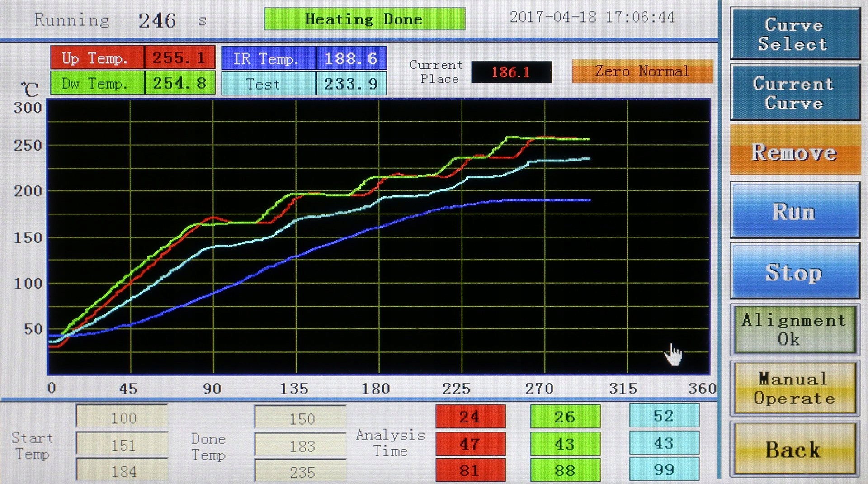Click the cyan Analysis Time value 52
The width and height of the screenshot is (868, 484).
664,416
